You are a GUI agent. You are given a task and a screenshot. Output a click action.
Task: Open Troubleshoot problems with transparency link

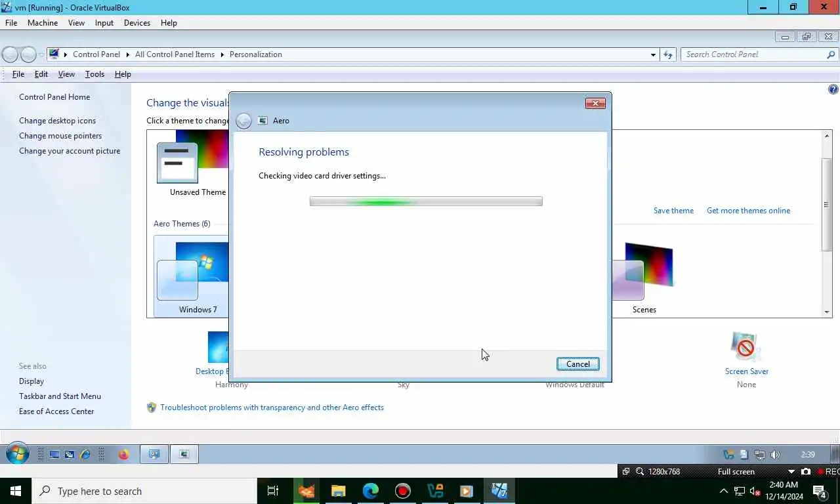click(x=272, y=408)
